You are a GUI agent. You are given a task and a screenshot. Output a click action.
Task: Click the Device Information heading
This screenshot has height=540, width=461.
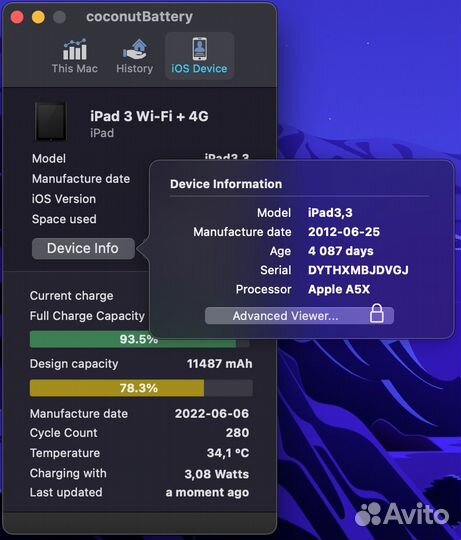click(226, 184)
